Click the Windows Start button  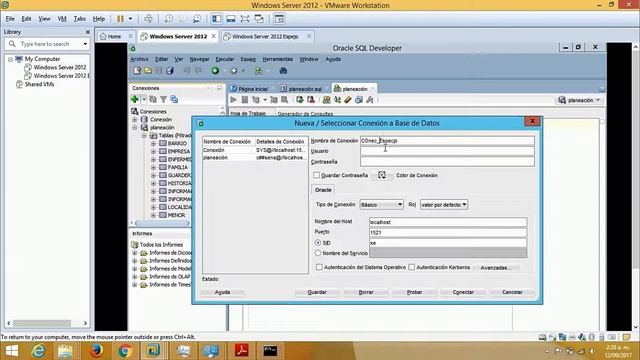point(11,351)
